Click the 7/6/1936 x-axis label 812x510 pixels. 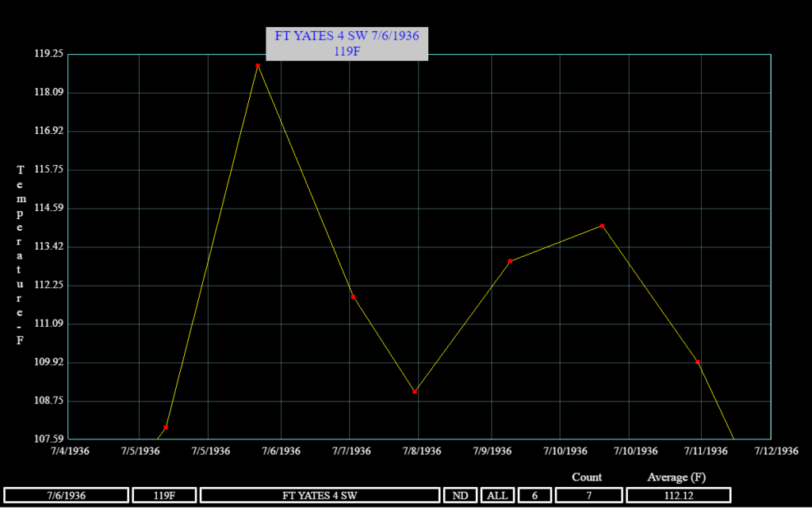pyautogui.click(x=282, y=451)
